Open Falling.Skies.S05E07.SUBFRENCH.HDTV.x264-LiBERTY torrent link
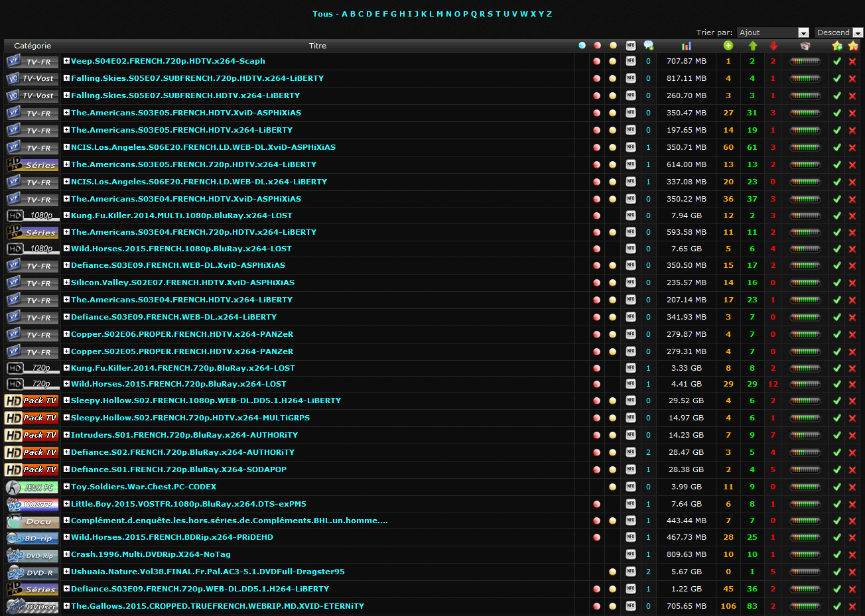The image size is (865, 616). [x=185, y=95]
